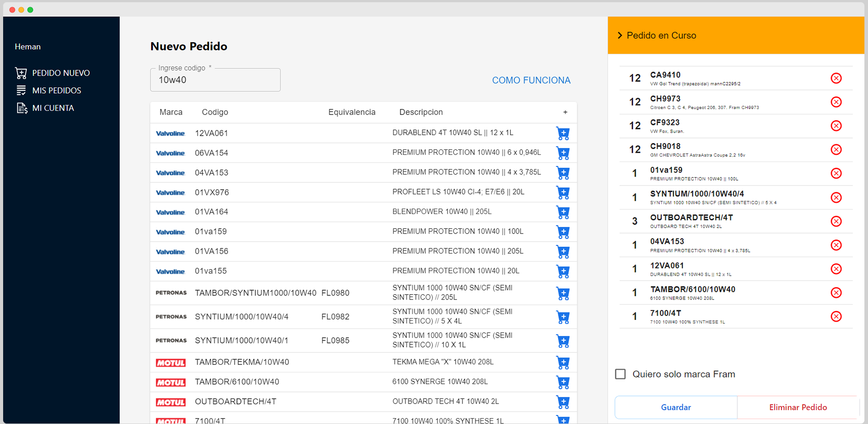Viewport: 868px width, 424px height.
Task: Select TEKMA MEGA "X" 10W40 208L description
Action: (x=443, y=362)
